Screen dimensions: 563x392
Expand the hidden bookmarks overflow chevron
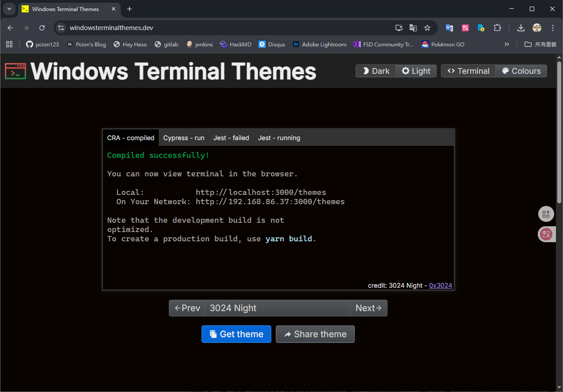(507, 44)
